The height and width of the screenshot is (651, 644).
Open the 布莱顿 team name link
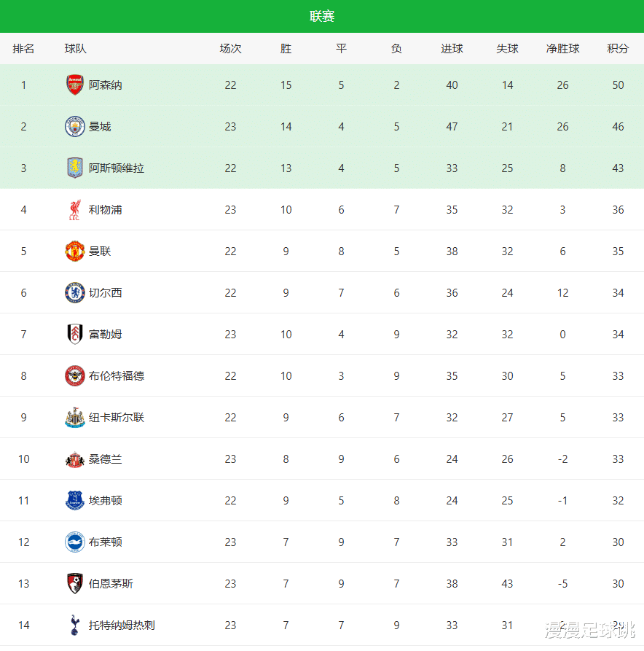tap(106, 542)
